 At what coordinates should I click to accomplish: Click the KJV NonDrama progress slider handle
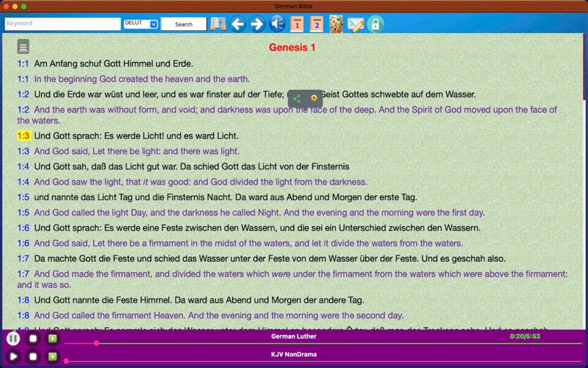click(x=66, y=361)
